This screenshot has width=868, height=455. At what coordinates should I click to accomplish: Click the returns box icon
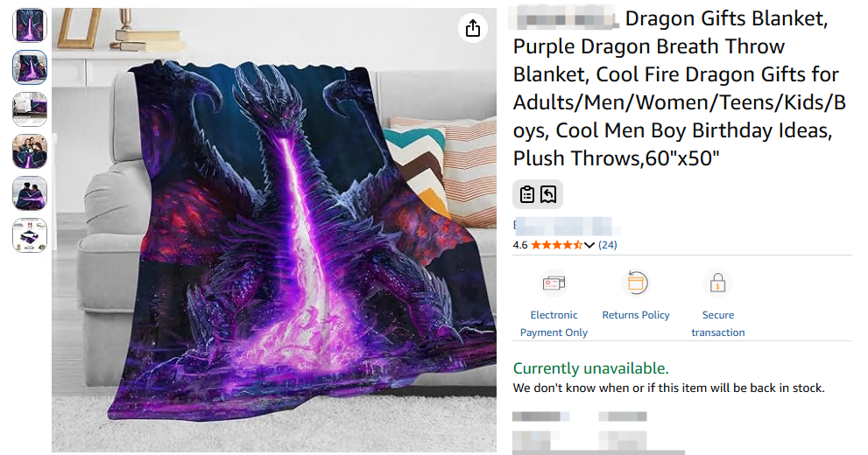(x=636, y=283)
